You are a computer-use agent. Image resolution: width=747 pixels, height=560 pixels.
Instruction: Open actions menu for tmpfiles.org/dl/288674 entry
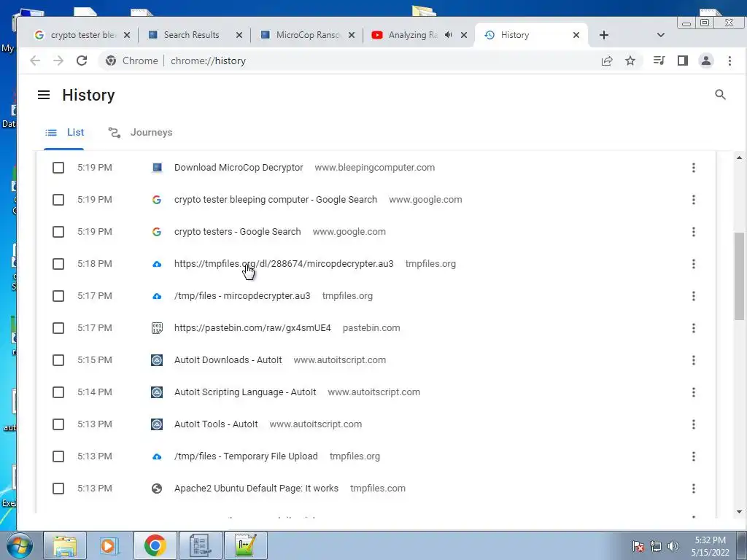point(694,264)
